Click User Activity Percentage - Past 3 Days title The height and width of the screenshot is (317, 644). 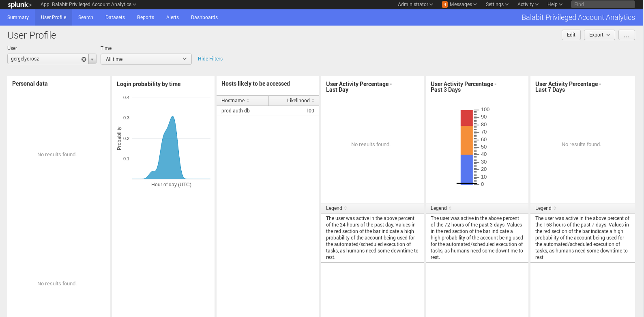463,87
